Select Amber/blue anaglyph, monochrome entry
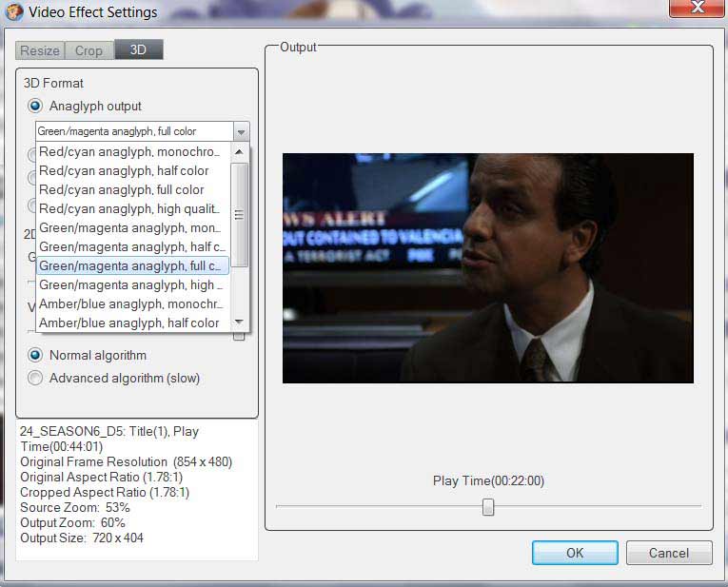728x587 pixels. point(133,303)
